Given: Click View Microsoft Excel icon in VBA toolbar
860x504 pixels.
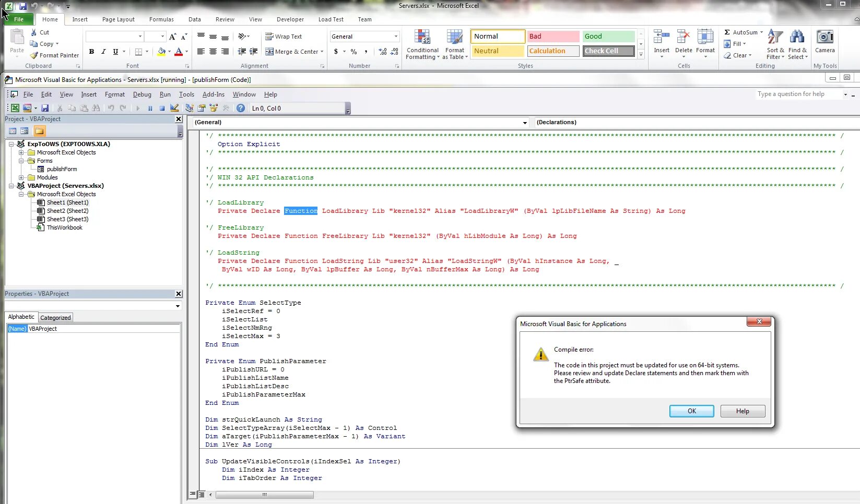Looking at the screenshot, I should (15, 108).
